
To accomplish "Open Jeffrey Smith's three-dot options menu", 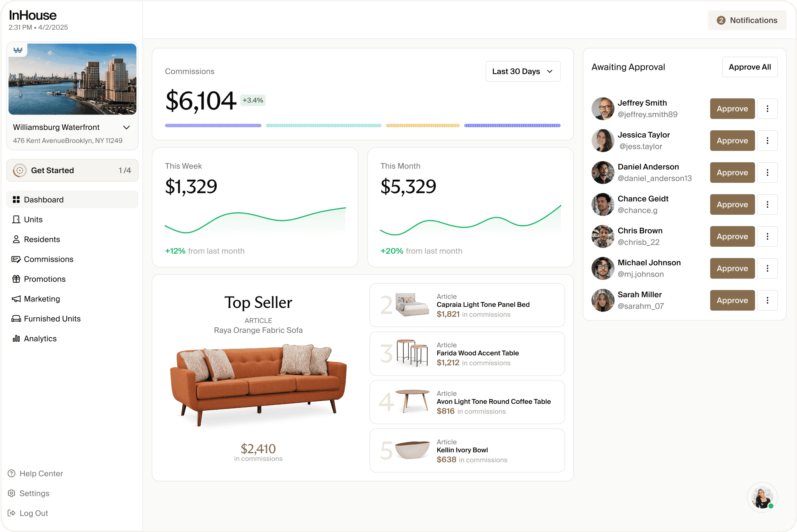I will 767,109.
